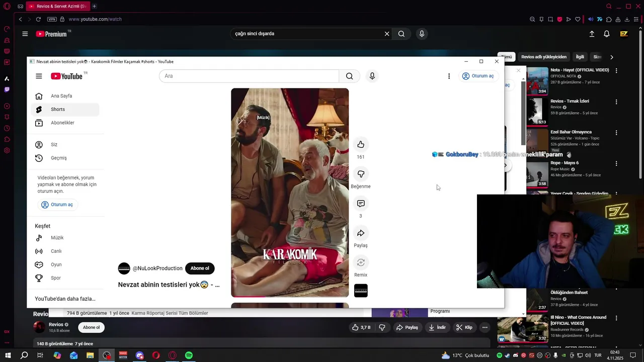Open the @NuLookProduction channel link
This screenshot has height=362, width=644.
coord(157,268)
